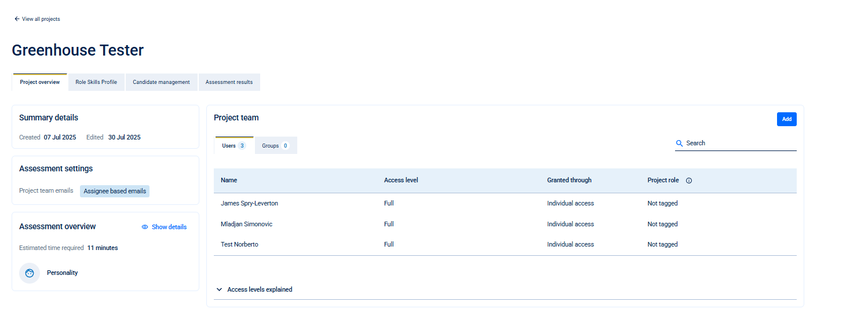Click Not tagged for James Spry-Leverton
The height and width of the screenshot is (327, 868).
pyautogui.click(x=662, y=203)
